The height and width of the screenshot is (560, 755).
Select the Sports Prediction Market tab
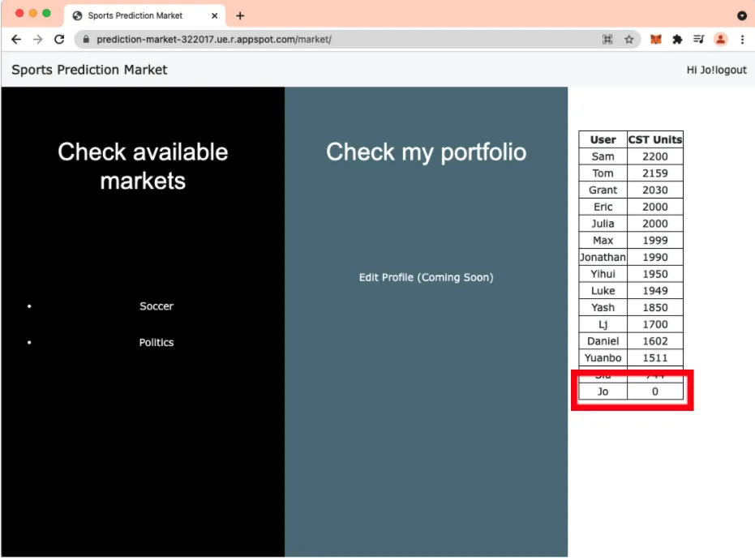pos(144,16)
